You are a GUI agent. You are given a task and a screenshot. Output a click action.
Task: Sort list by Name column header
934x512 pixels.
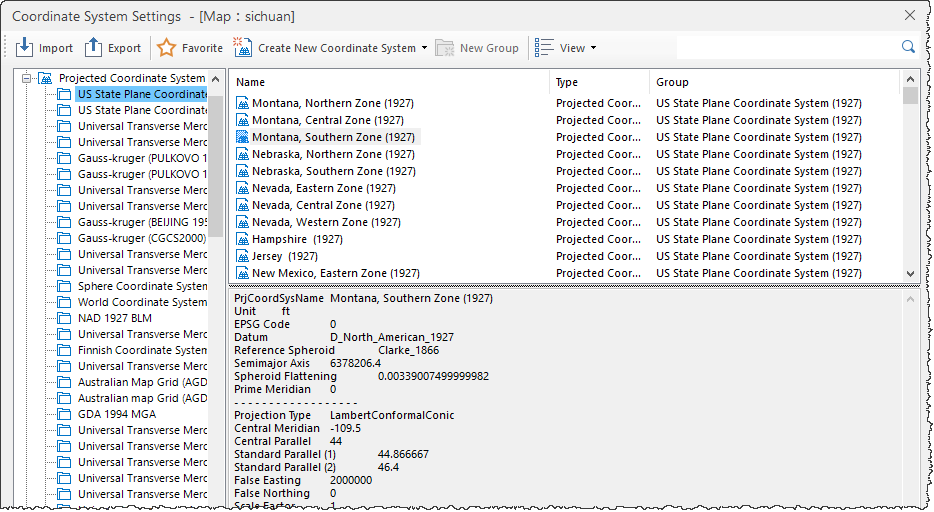coord(390,82)
